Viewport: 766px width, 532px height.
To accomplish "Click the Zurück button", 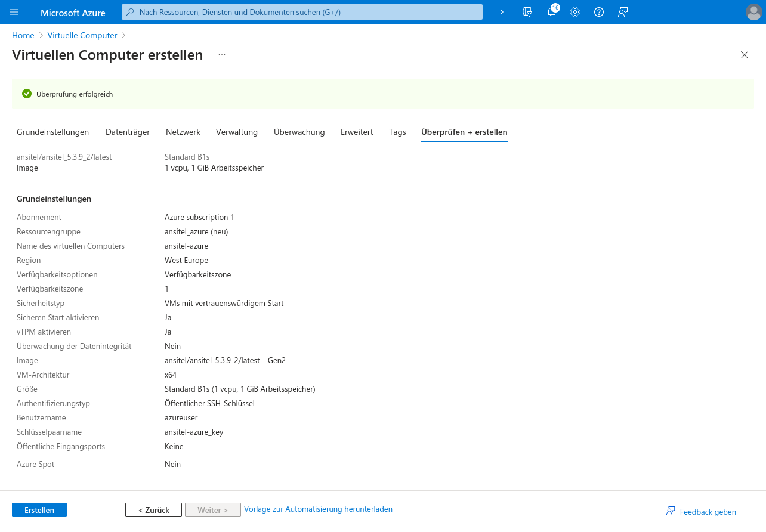I will [153, 510].
